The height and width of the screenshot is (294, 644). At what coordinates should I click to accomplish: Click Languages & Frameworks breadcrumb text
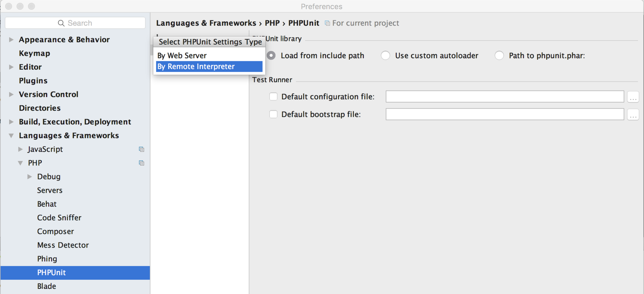point(206,23)
